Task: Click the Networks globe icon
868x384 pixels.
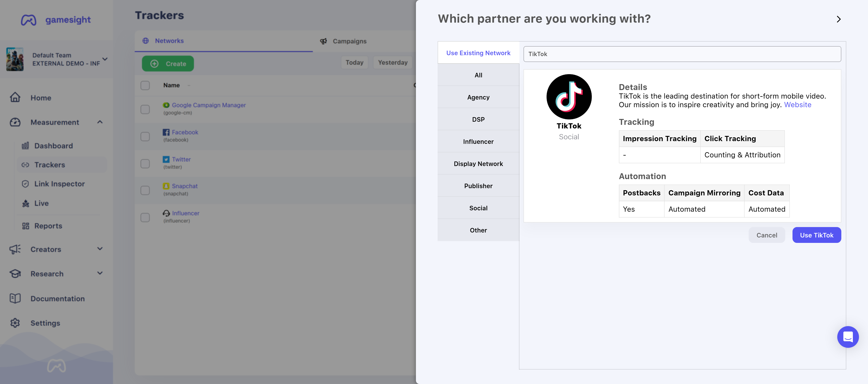Action: 146,41
